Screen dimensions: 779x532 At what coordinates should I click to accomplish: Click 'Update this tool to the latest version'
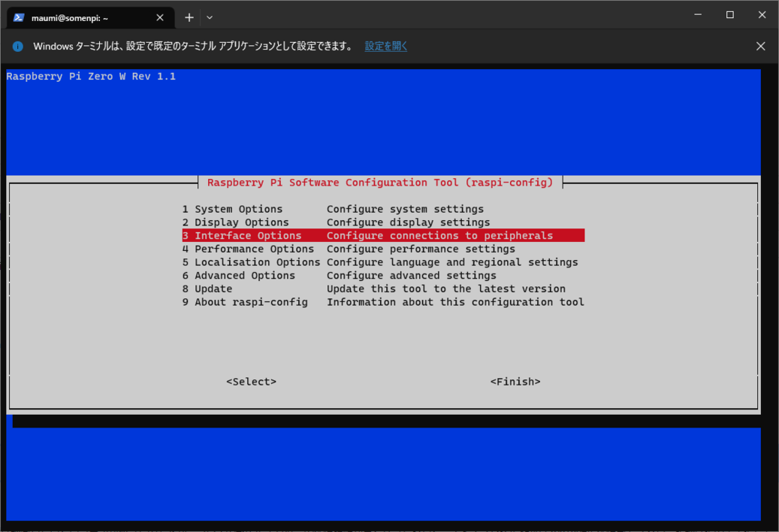tap(446, 289)
